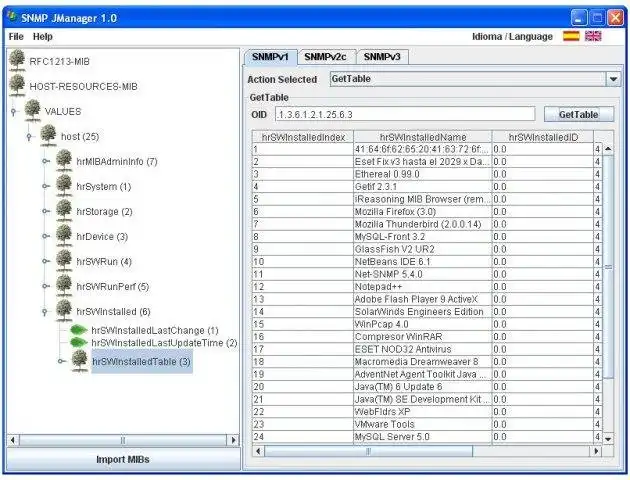
Task: Click the hrSWInstalledID column header
Action: [x=543, y=137]
